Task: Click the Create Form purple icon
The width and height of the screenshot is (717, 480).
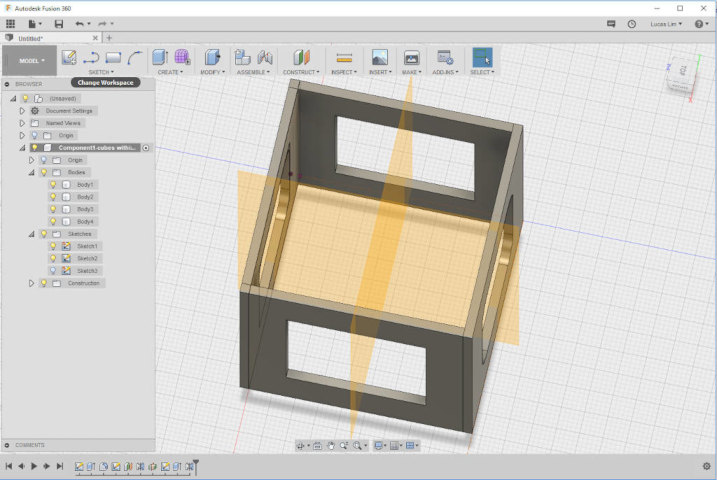Action: pos(182,58)
